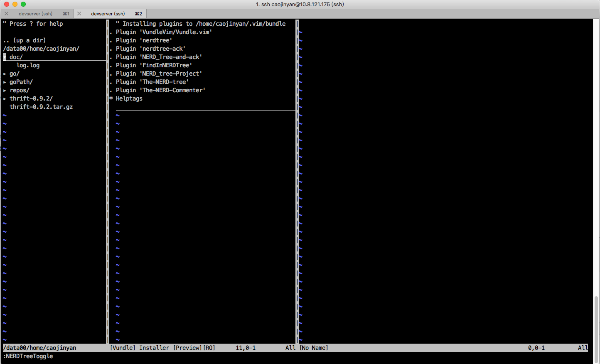Click the [No Name] status bar
Screen dimensions: 600x364
coord(444,348)
